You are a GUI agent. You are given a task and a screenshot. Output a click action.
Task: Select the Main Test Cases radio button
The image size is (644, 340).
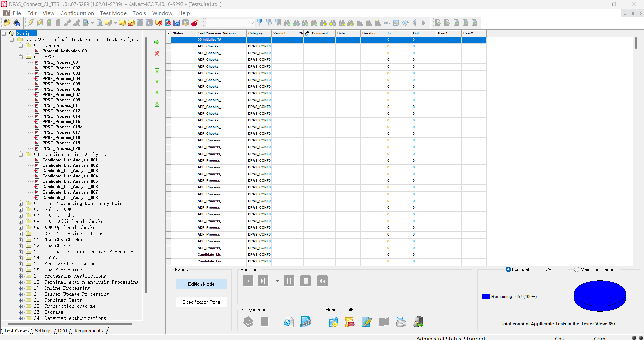tap(577, 269)
